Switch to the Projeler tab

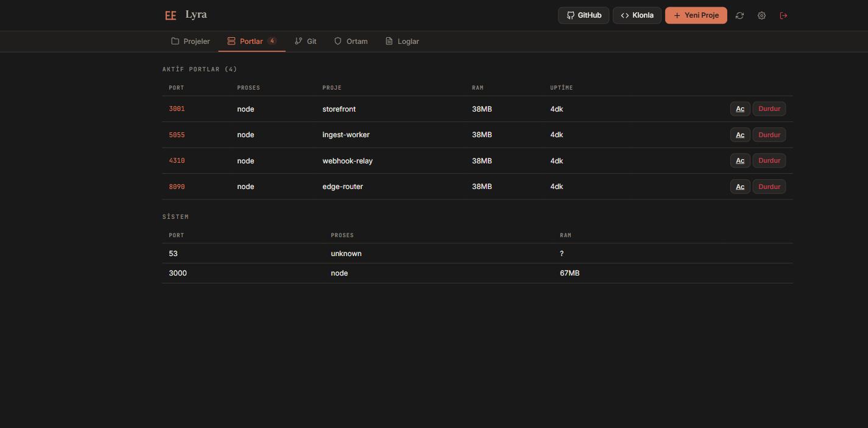[191, 41]
